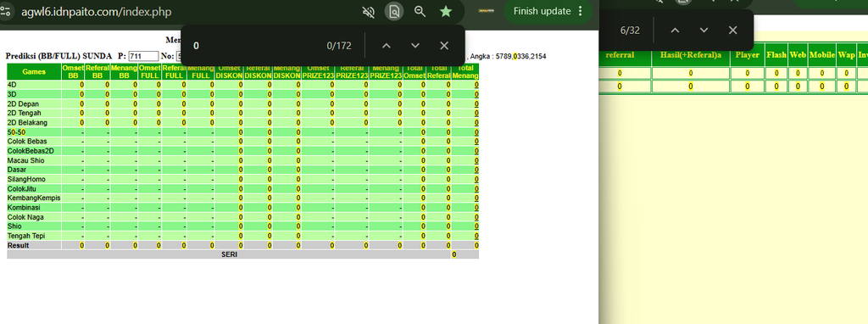
Task: Click the Finish update button
Action: tap(542, 11)
